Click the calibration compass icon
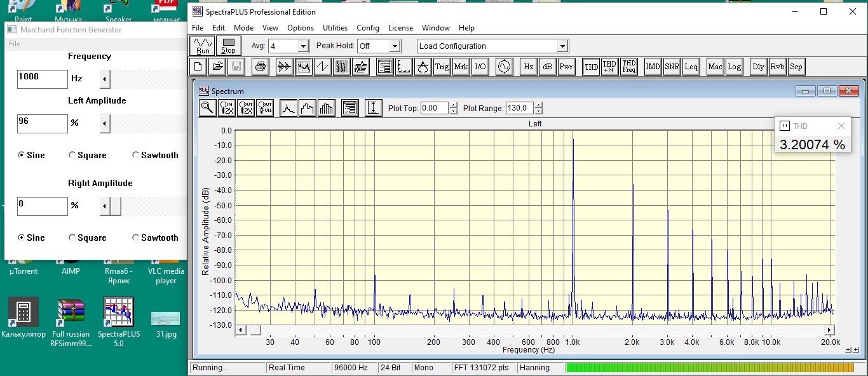 pos(423,67)
